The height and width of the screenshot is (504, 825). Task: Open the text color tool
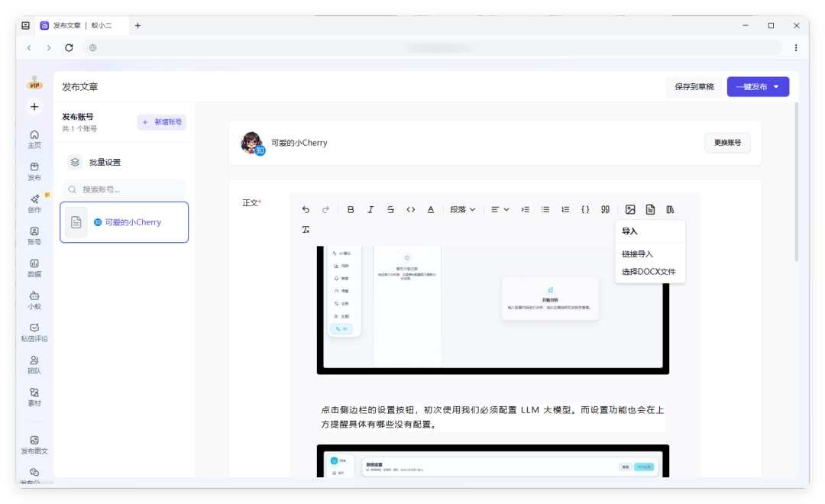click(430, 209)
